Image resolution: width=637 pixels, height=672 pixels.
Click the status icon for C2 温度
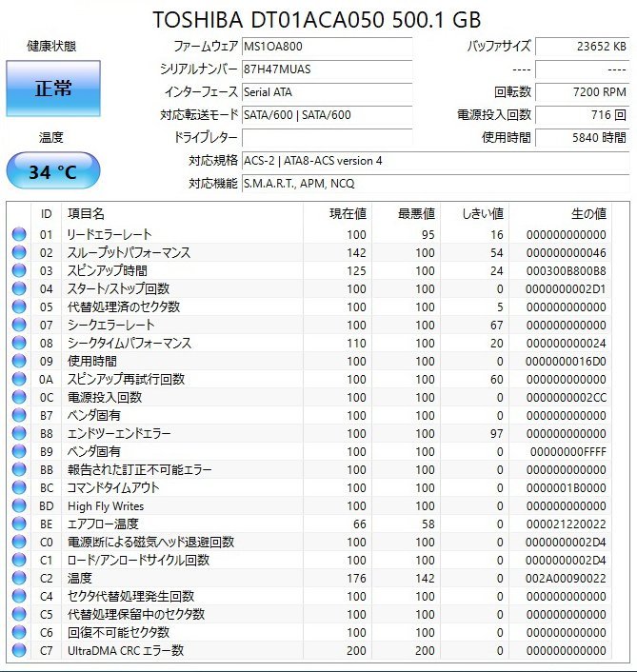coord(19,578)
